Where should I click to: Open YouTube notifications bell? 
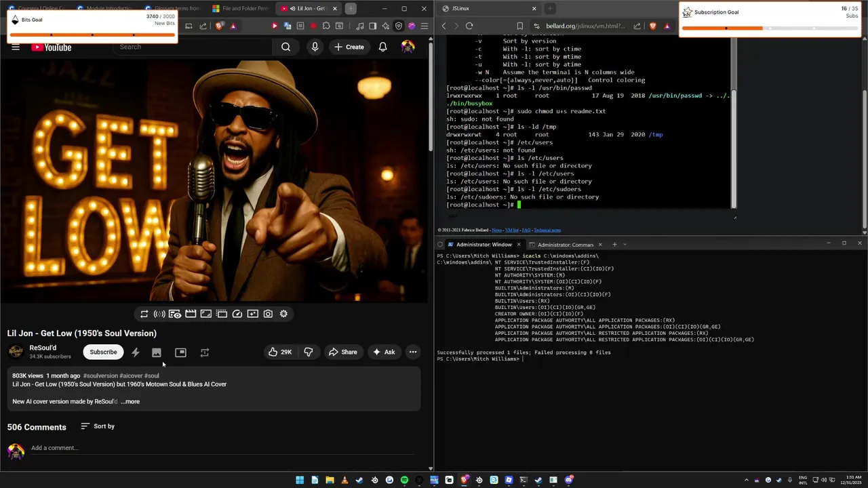(382, 47)
